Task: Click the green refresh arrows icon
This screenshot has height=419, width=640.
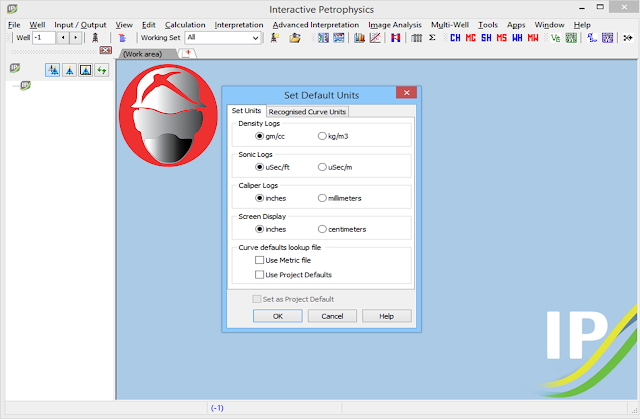Action: 102,70
